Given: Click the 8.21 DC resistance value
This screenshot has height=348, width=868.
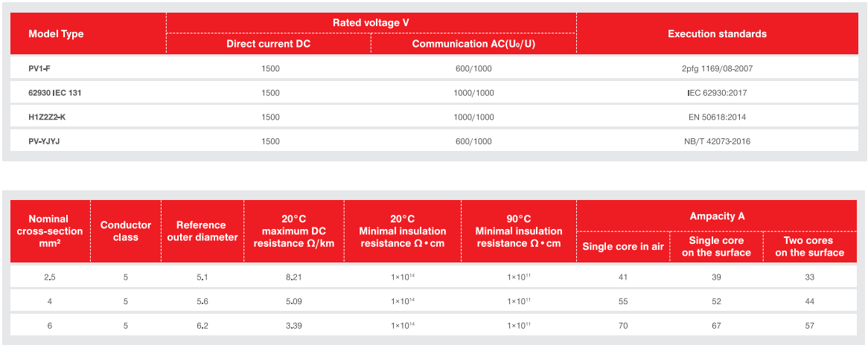Looking at the screenshot, I should tap(293, 277).
